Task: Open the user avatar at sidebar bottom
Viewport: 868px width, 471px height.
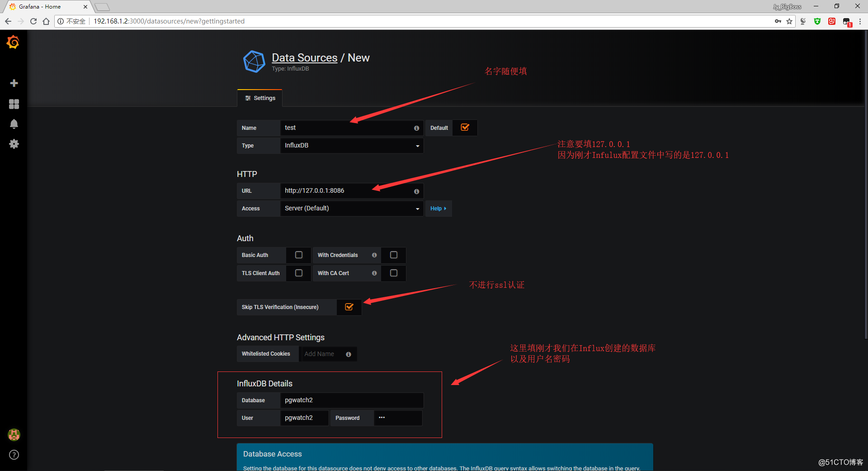Action: click(14, 435)
